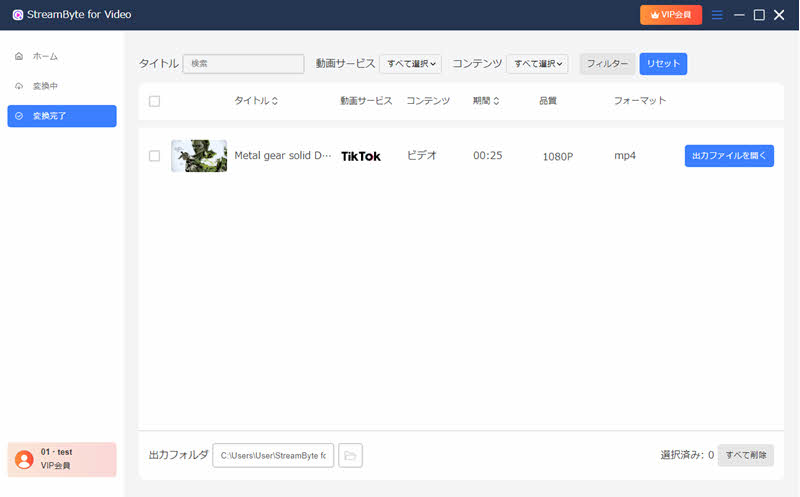Tick the select-all header checkbox
Viewport: 800px width, 497px height.
click(x=155, y=101)
